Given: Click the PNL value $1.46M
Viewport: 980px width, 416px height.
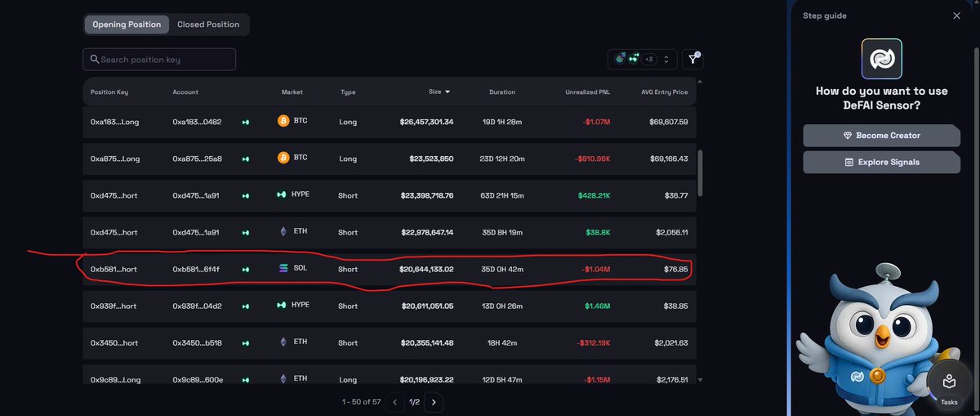Looking at the screenshot, I should point(596,306).
